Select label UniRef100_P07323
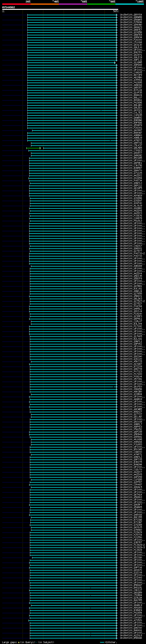This screenshot has height=644, width=146. pos(131,371)
